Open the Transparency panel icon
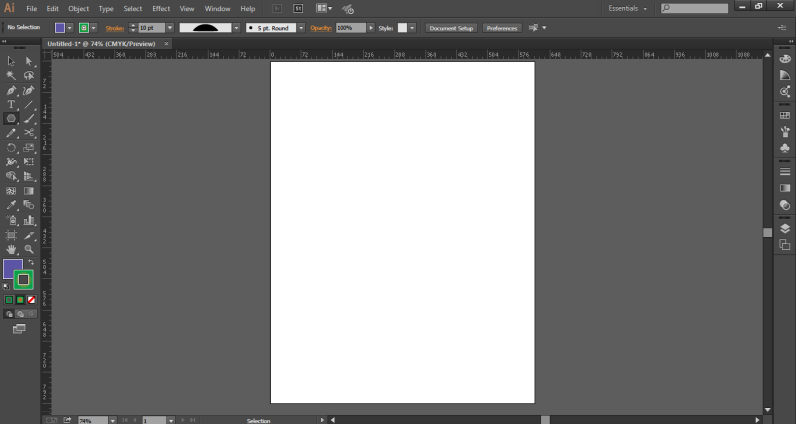The height and width of the screenshot is (424, 796). pos(785,205)
